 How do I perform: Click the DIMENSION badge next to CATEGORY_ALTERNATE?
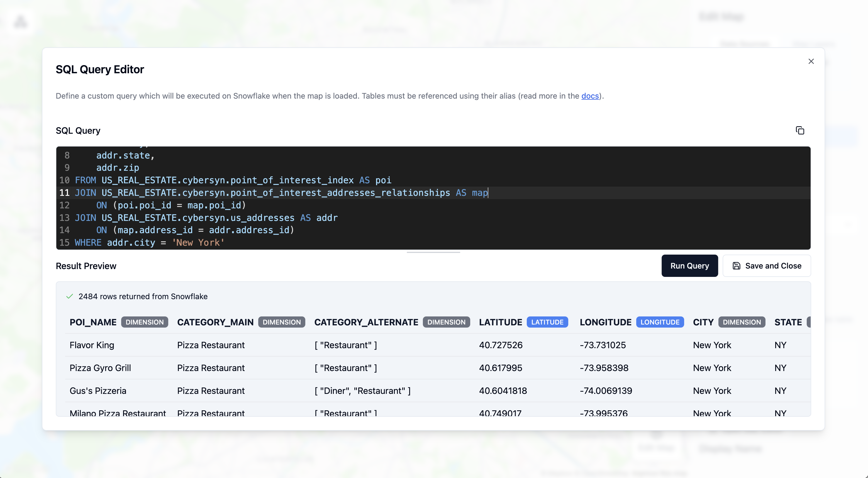pyautogui.click(x=446, y=322)
